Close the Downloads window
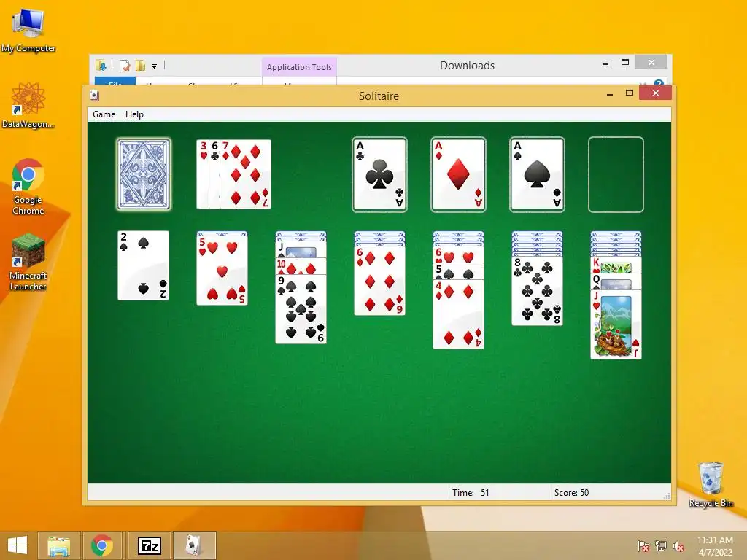Image resolution: width=747 pixels, height=560 pixels. click(x=651, y=63)
